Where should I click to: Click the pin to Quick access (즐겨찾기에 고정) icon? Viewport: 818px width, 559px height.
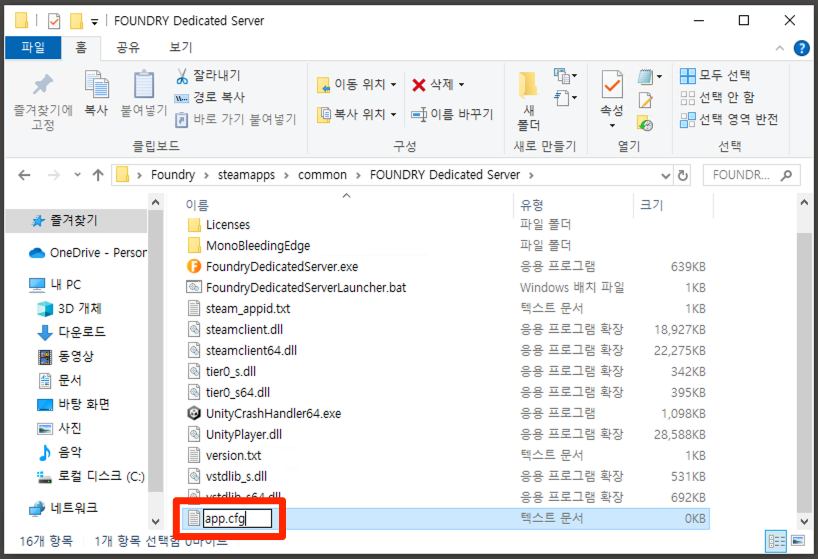click(x=43, y=85)
